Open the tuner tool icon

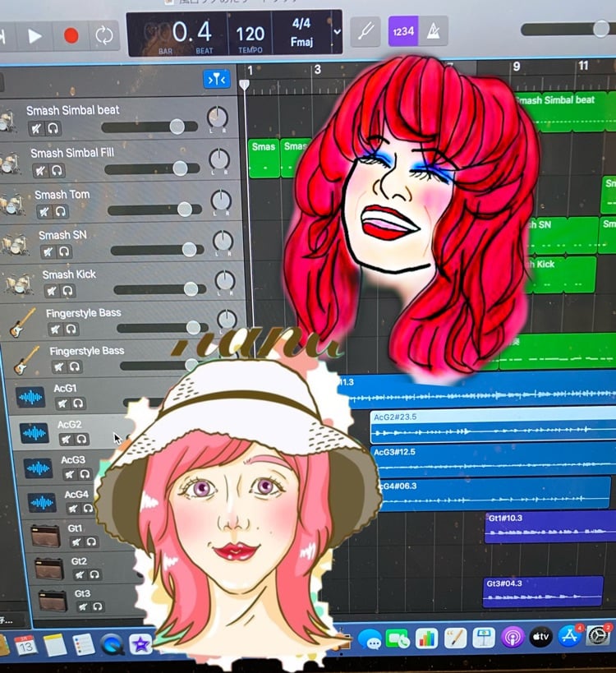click(365, 31)
